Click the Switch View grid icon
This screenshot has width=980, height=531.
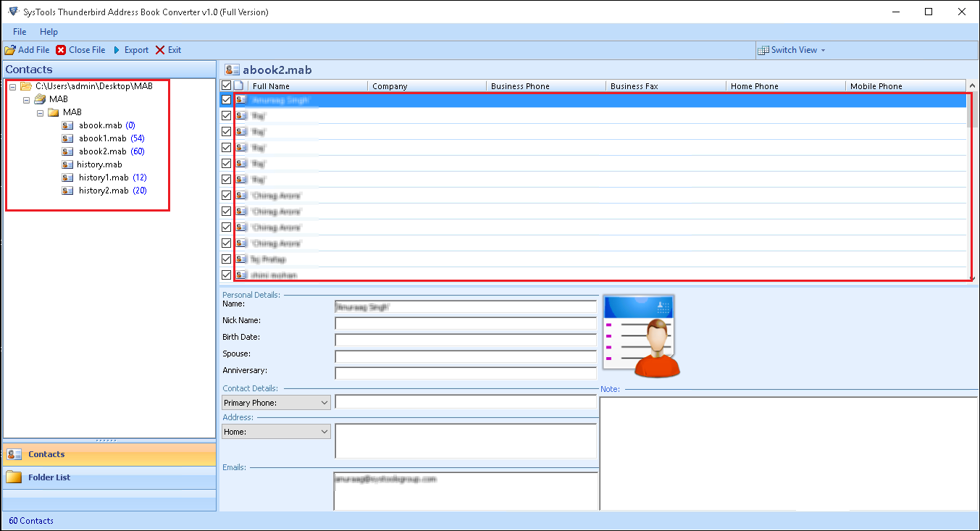(763, 50)
